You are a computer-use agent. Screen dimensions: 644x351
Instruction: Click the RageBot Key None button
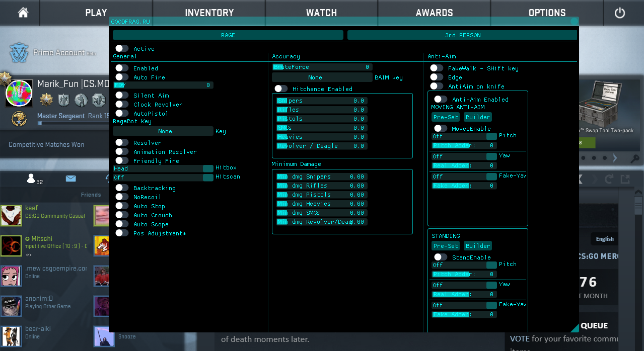(x=163, y=131)
